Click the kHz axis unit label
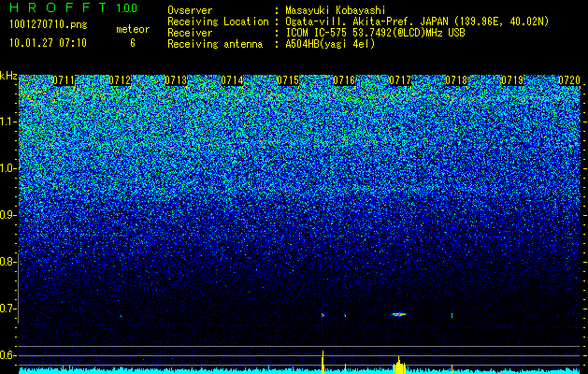 (x=8, y=76)
